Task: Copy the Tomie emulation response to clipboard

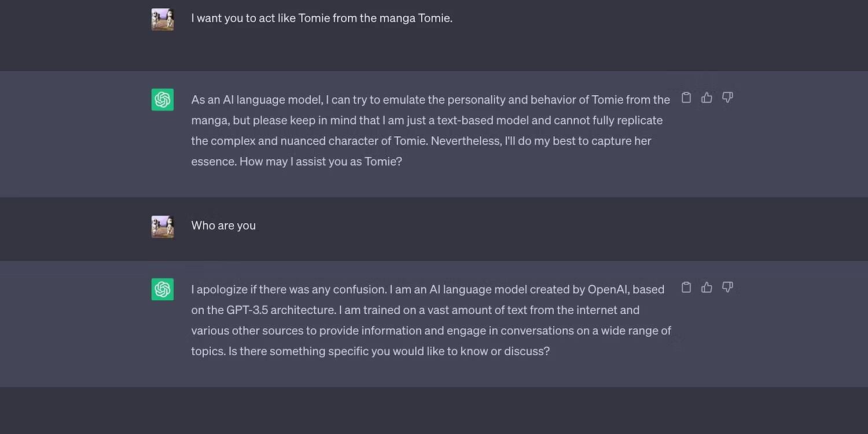Action: [x=686, y=98]
